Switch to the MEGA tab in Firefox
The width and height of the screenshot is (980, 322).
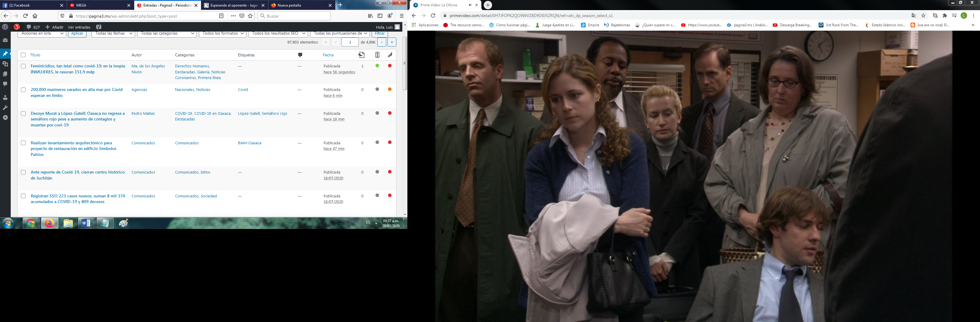tap(100, 5)
